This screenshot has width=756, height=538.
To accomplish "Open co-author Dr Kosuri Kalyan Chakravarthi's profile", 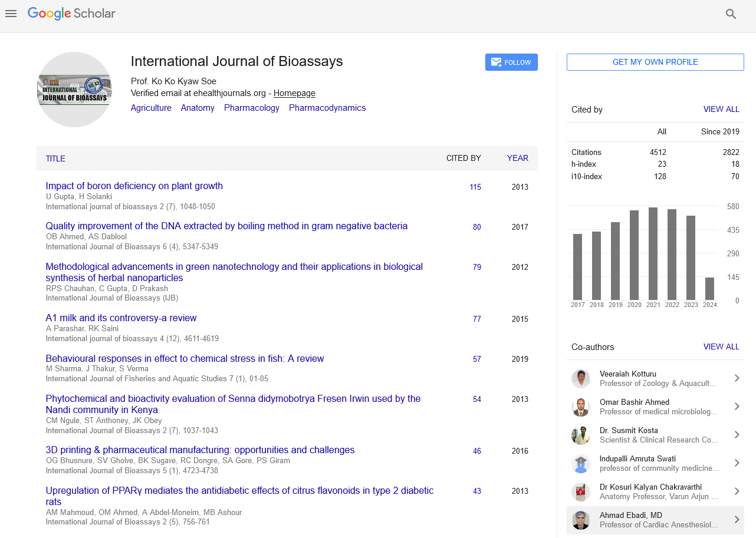I will [651, 487].
